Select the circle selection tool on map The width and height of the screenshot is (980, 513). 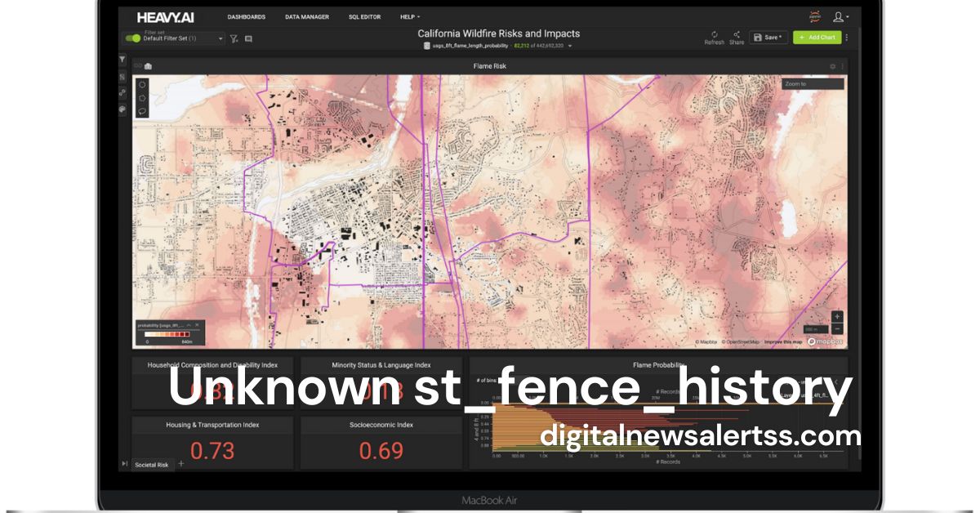pos(142,83)
